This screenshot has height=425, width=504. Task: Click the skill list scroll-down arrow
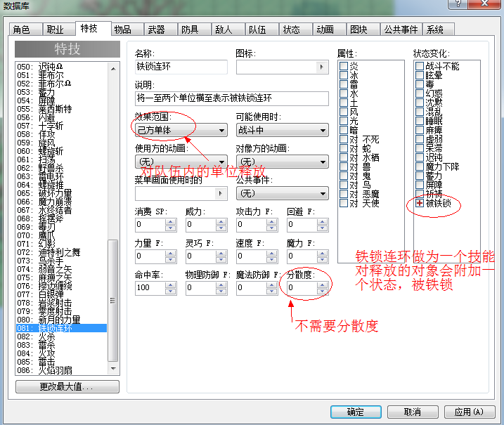point(113,369)
